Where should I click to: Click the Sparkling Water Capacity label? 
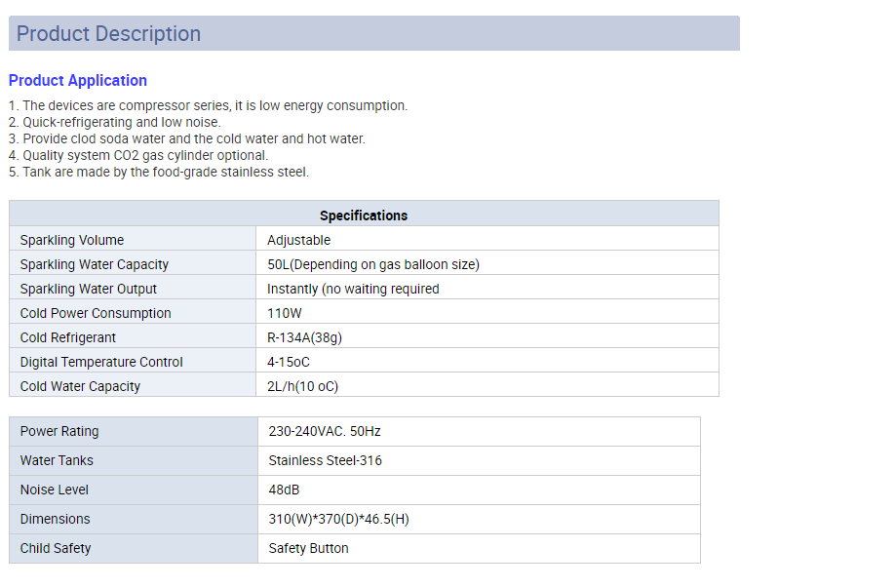click(95, 264)
